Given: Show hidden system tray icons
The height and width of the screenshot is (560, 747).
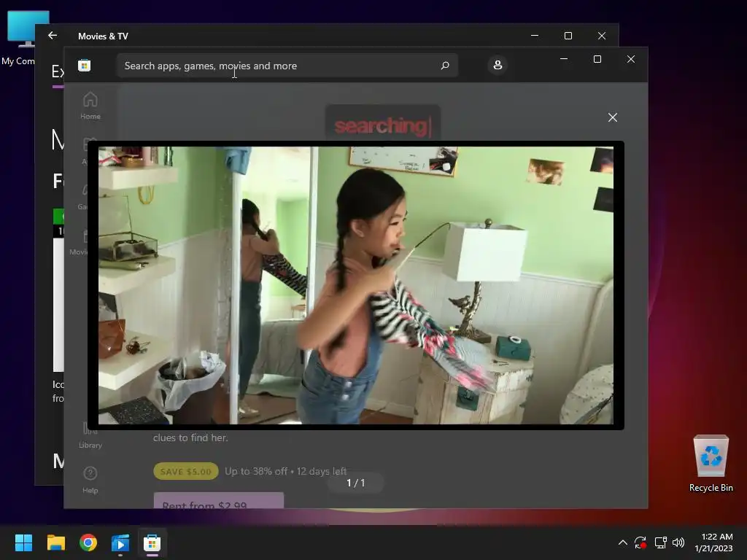Looking at the screenshot, I should tap(623, 542).
